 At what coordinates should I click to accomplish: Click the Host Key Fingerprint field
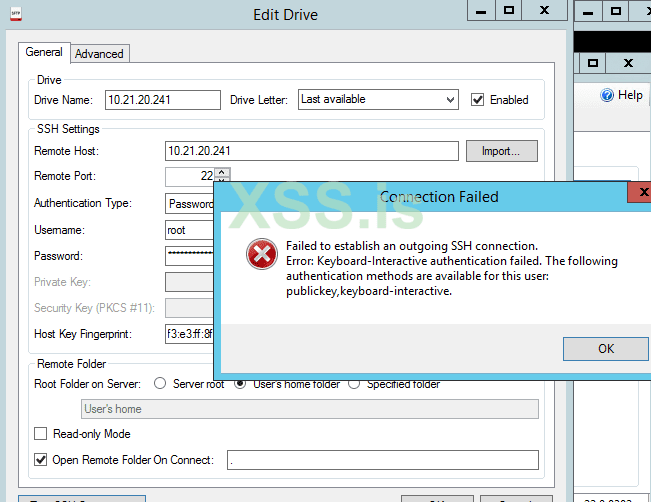(x=190, y=334)
